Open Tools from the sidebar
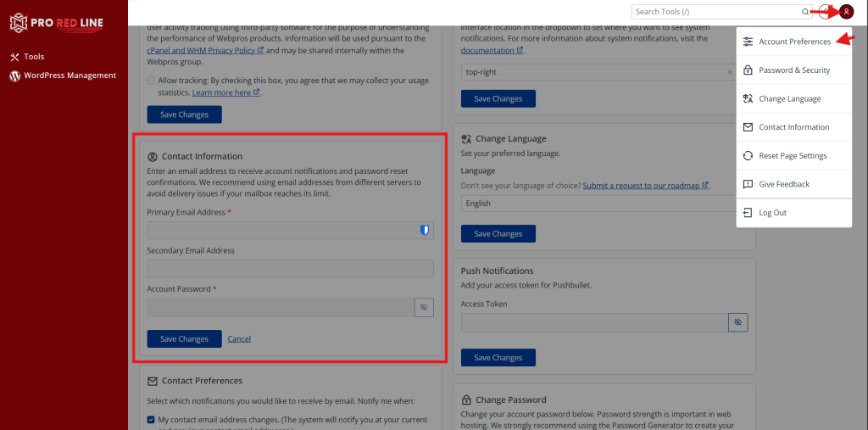 pyautogui.click(x=34, y=57)
